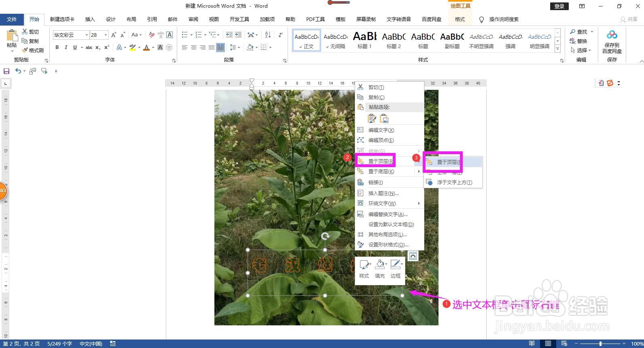Expand the styles gallery more button
644x348 pixels.
pyautogui.click(x=557, y=49)
